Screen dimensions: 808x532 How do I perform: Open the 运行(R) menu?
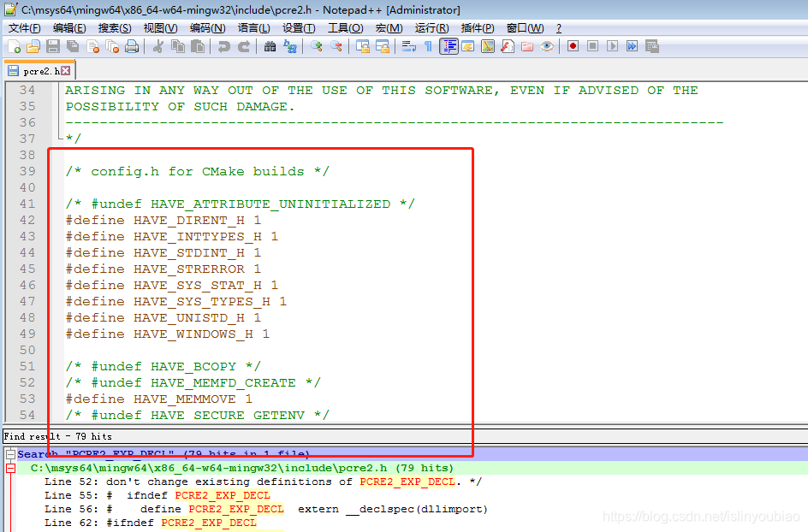(x=432, y=28)
